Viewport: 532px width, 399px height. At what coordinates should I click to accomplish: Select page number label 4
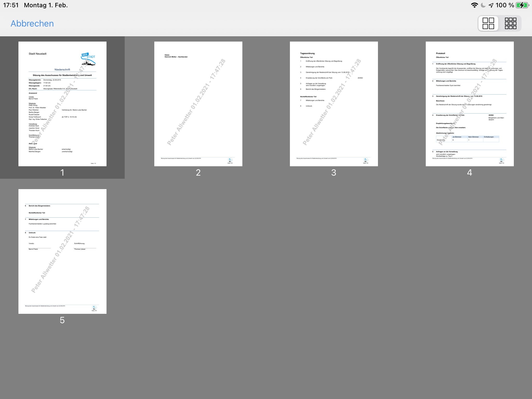click(470, 172)
